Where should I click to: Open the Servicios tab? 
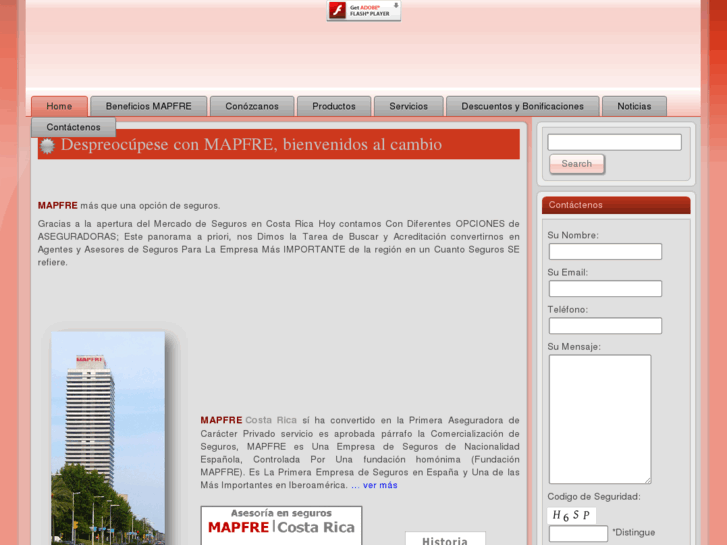[408, 106]
